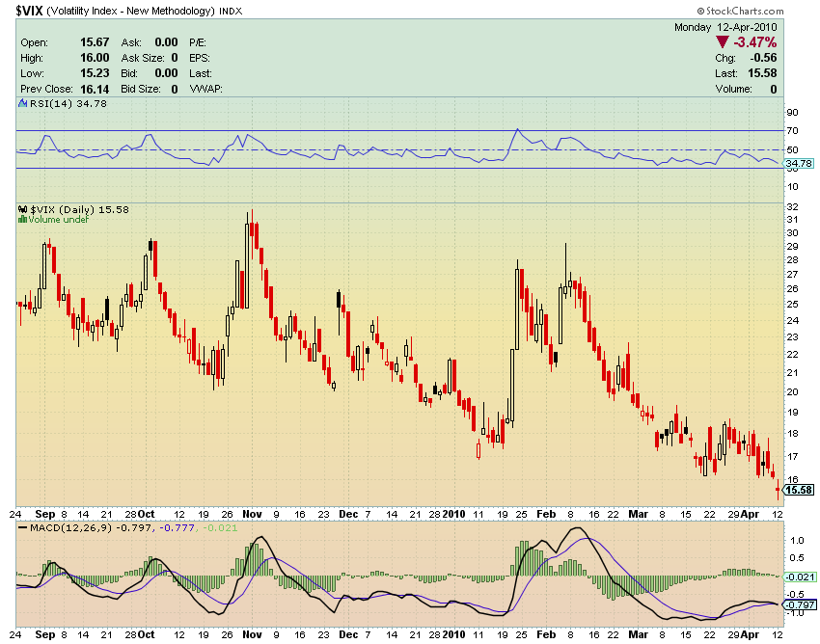Click the blue -0.777 signal value
The height and width of the screenshot is (644, 820).
pos(177,528)
